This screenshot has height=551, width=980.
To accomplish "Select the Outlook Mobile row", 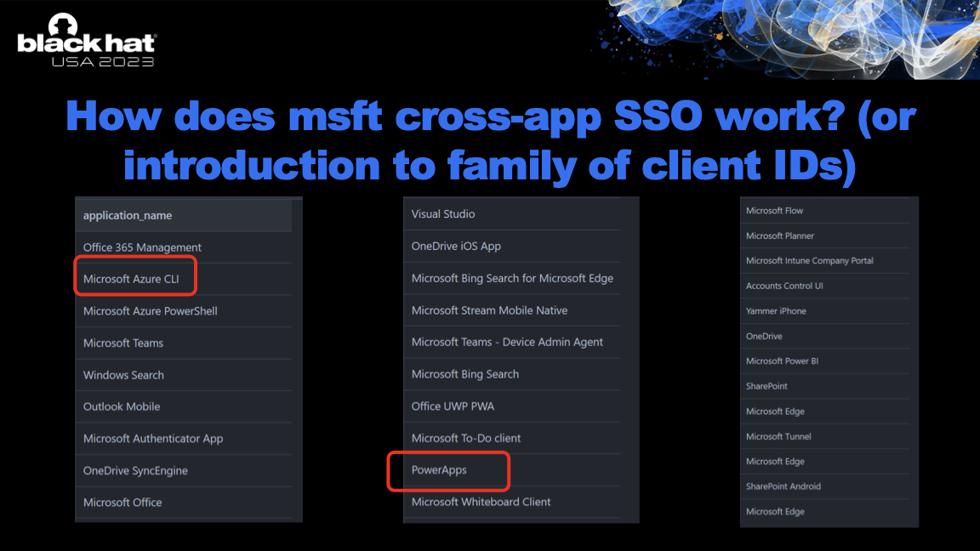I will click(x=184, y=406).
